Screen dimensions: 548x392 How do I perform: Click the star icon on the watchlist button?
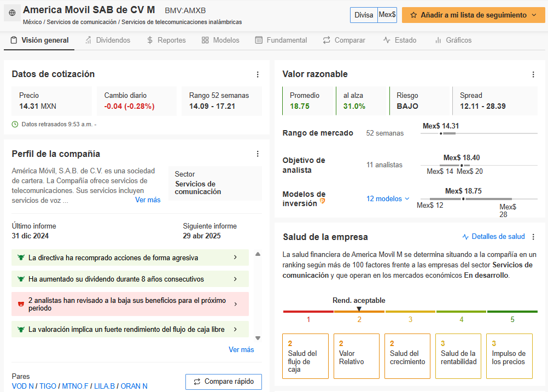pyautogui.click(x=413, y=15)
